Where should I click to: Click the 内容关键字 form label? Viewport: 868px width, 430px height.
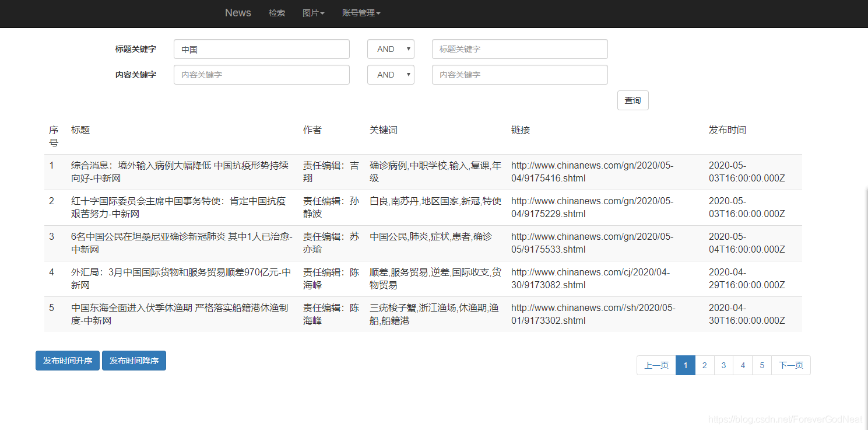click(x=136, y=75)
